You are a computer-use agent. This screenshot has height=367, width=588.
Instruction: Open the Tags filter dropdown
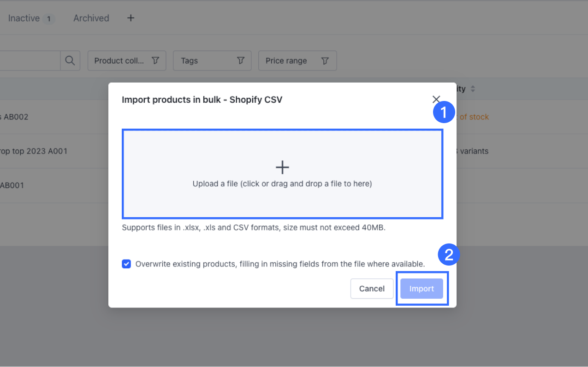pyautogui.click(x=212, y=61)
